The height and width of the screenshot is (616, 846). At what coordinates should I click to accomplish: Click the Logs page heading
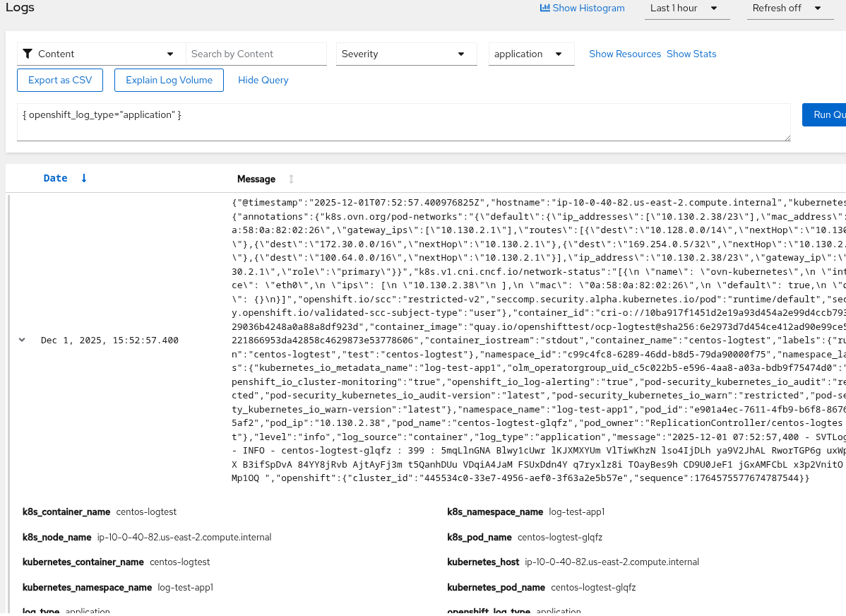click(20, 8)
